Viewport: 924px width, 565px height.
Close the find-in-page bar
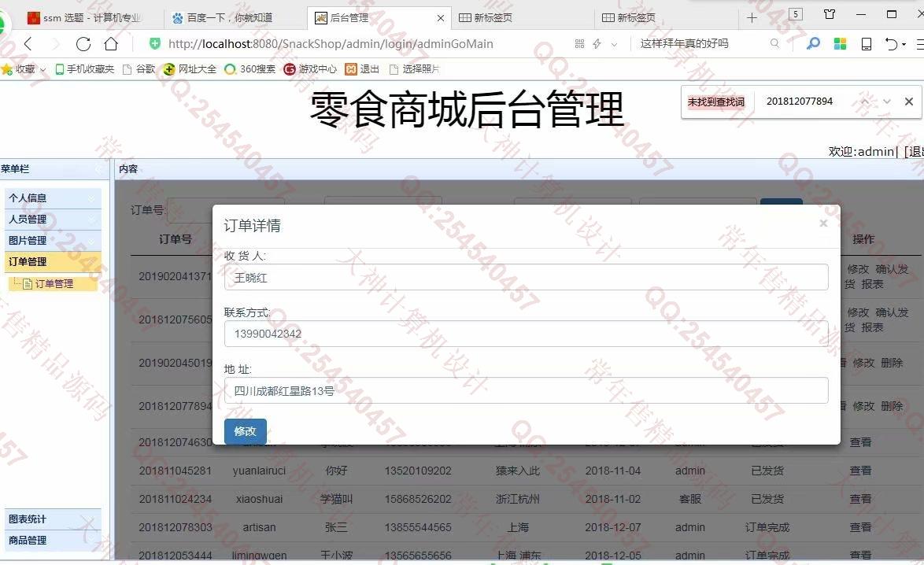pos(908,102)
